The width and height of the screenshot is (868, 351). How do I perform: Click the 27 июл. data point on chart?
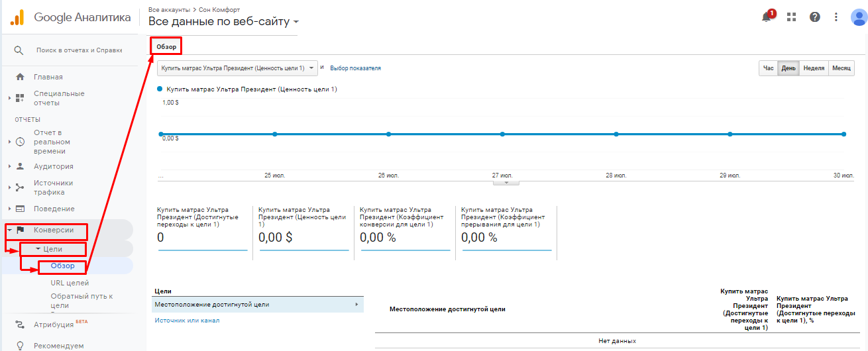pyautogui.click(x=502, y=134)
